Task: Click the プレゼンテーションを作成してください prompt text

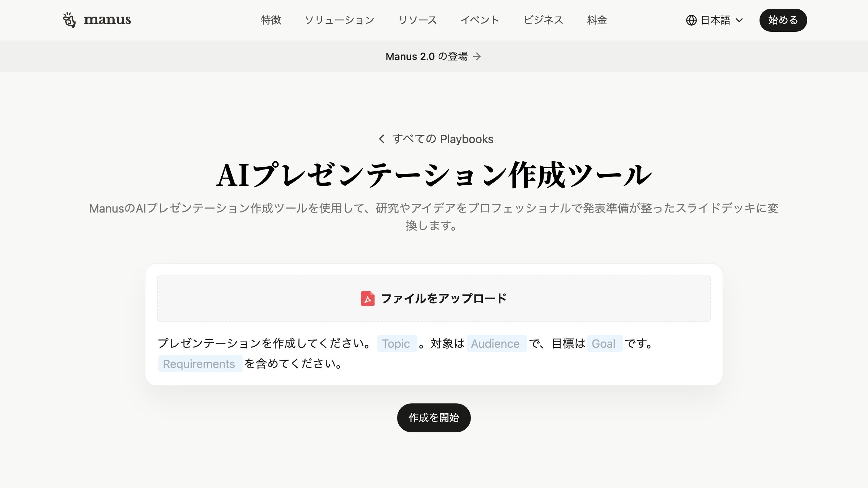Action: 264,343
